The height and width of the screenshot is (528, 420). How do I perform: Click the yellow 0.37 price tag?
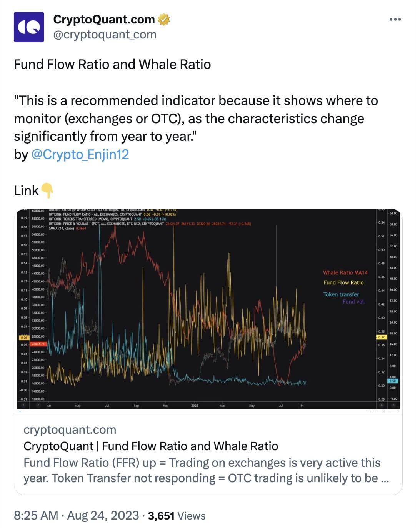[x=381, y=337]
